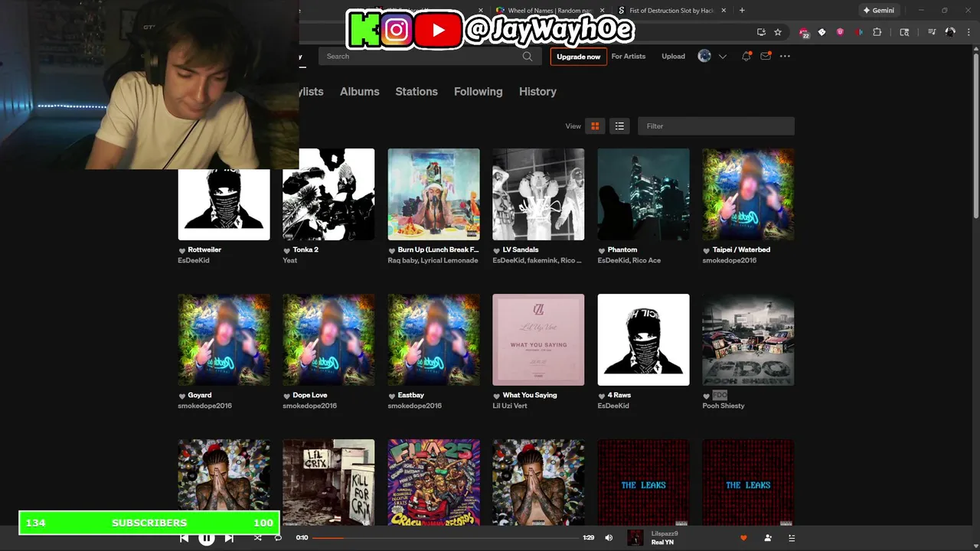Click the extension icon with the 22 badge
The height and width of the screenshot is (551, 980).
pyautogui.click(x=804, y=33)
